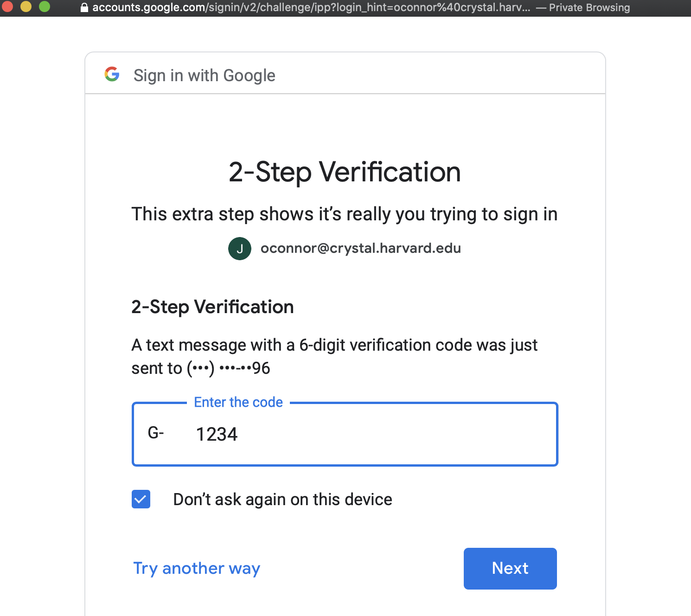Click the large 2-Step Verification page title

click(345, 172)
